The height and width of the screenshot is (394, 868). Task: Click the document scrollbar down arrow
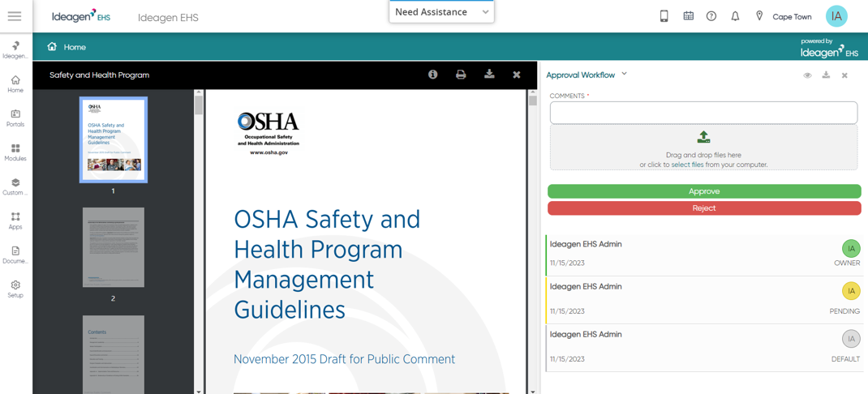click(532, 390)
